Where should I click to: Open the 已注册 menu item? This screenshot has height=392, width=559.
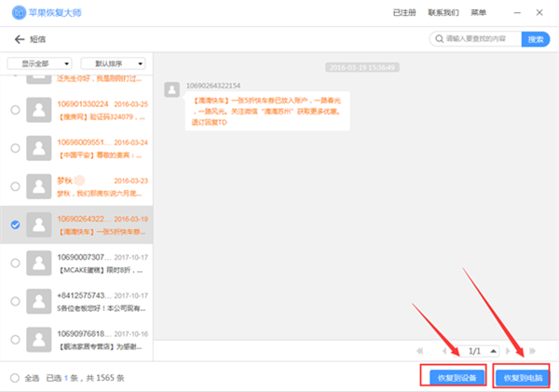click(404, 13)
